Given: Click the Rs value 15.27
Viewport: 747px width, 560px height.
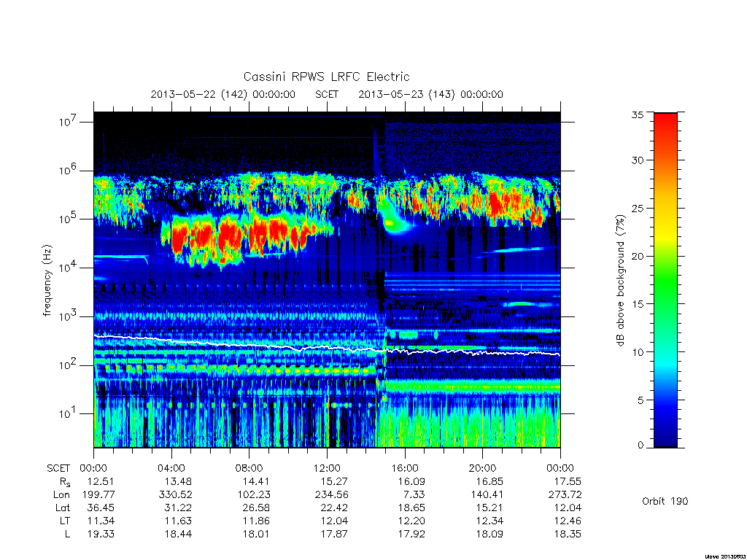Looking at the screenshot, I should [334, 481].
